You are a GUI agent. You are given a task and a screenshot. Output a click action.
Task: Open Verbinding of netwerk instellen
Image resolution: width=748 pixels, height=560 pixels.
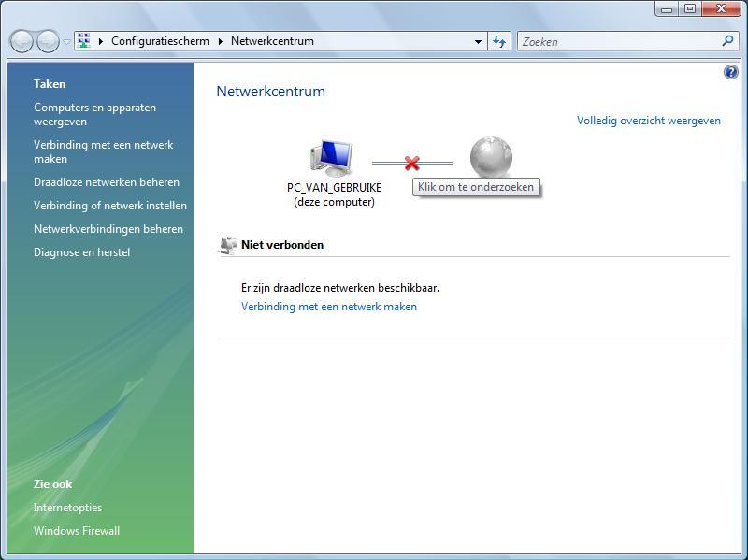point(110,206)
